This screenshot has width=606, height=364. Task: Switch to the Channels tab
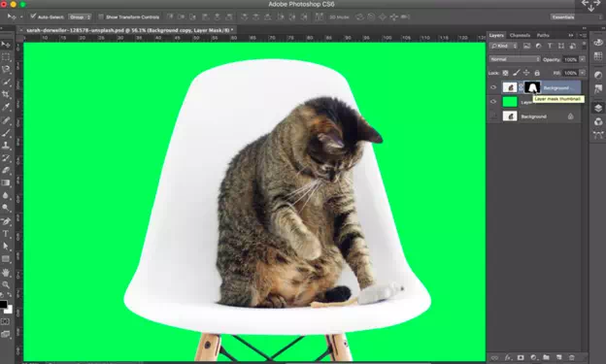coord(520,35)
